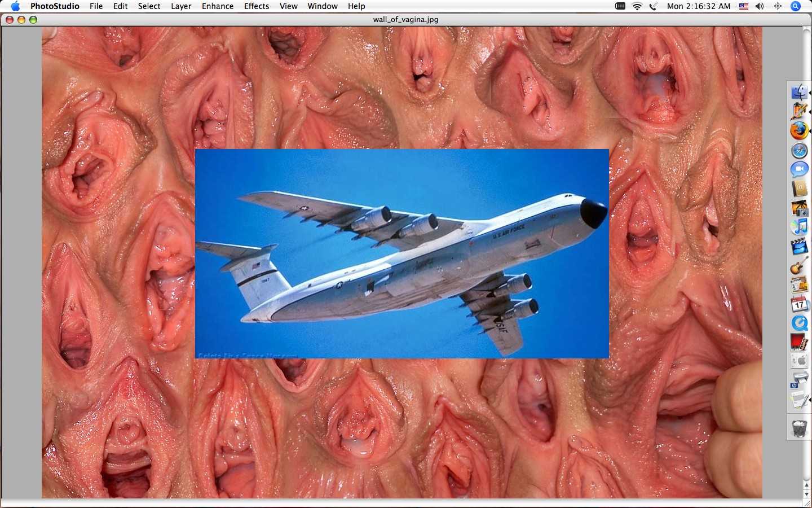Open the Effects menu
Screen dimensions: 812x508
point(257,6)
